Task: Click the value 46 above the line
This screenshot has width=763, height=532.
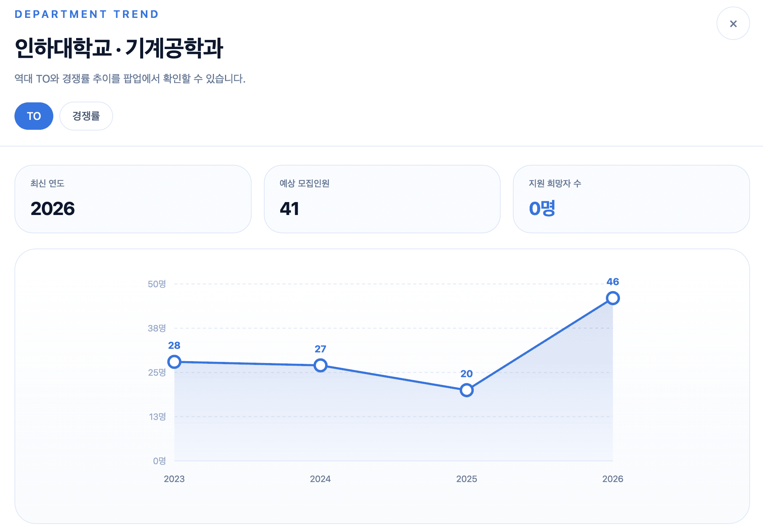Action: click(x=613, y=282)
